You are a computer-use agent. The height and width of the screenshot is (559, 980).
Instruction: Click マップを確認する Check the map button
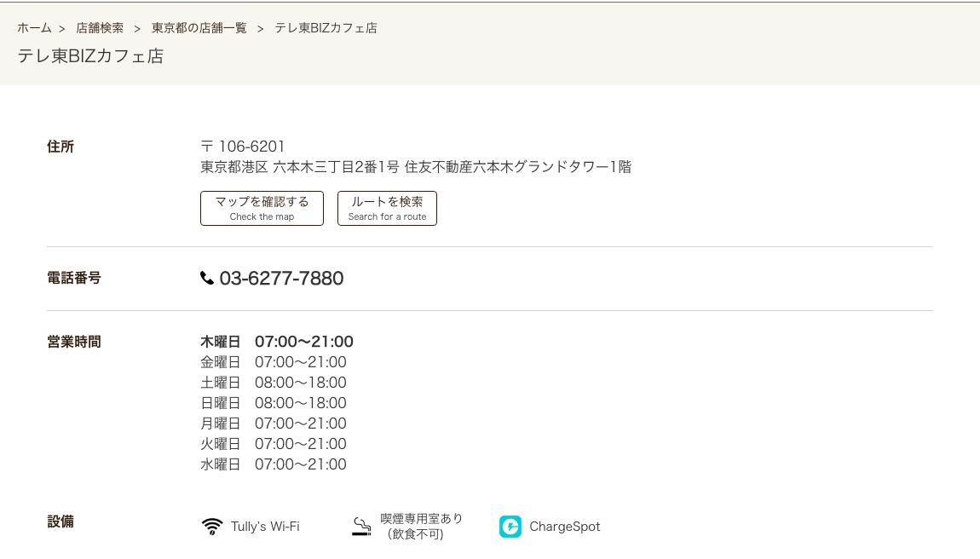[x=262, y=208]
